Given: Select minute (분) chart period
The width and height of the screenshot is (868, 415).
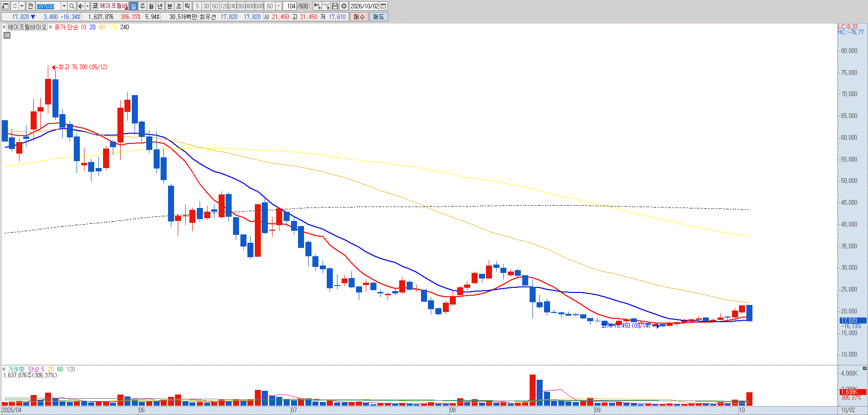Looking at the screenshot, I should pos(170,6).
